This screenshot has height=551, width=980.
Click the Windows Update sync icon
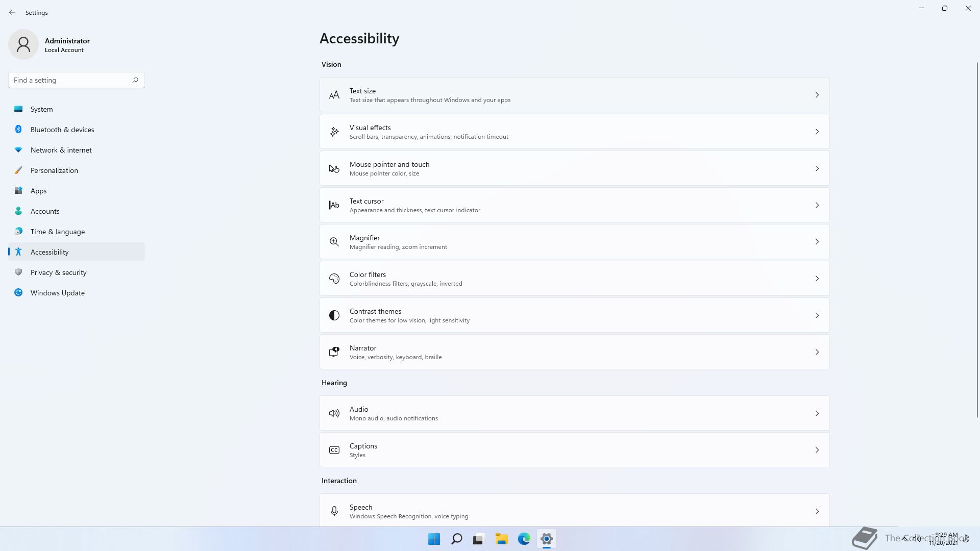click(18, 292)
